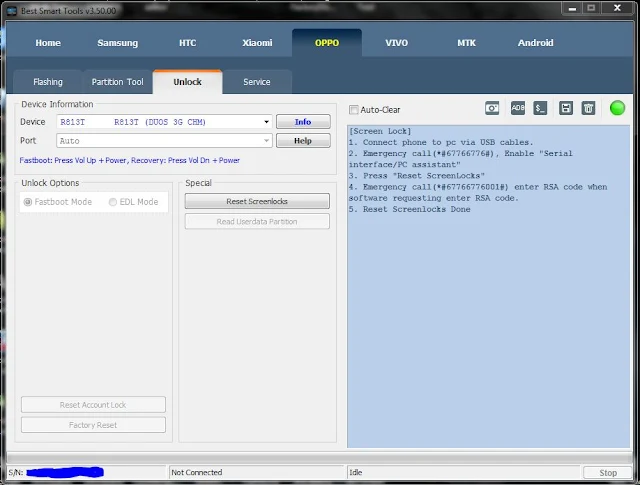640x485 pixels.
Task: Switch to the VIVO tab
Action: 396,43
